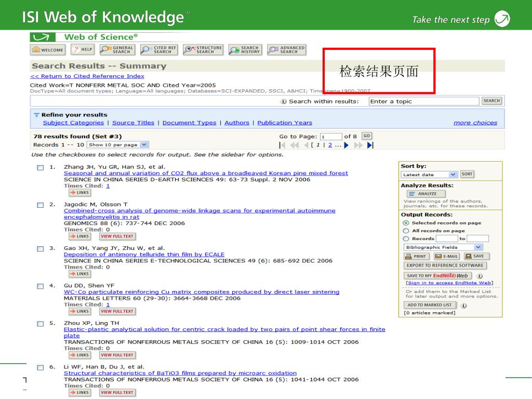Return to Cited Reference Index
Screen dimensions: 532x399
87,76
